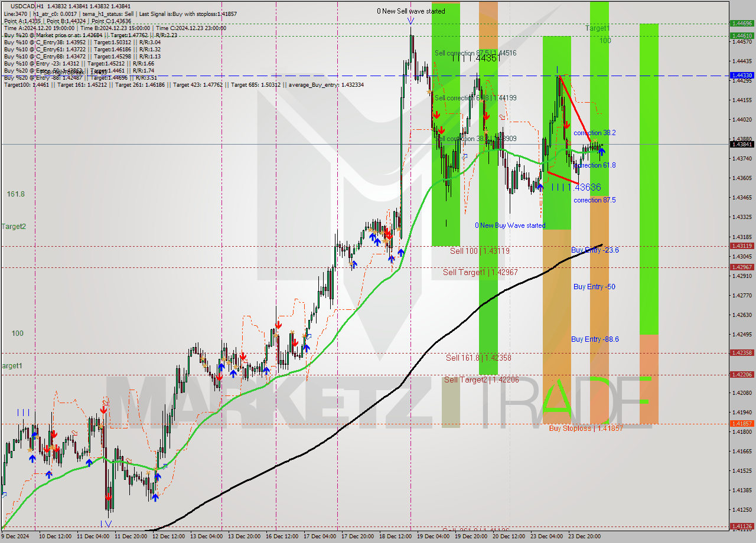Select the 'Buy %10 @ C_Entry88: 1.43472' line
The width and height of the screenshot is (756, 543).
tap(82, 57)
